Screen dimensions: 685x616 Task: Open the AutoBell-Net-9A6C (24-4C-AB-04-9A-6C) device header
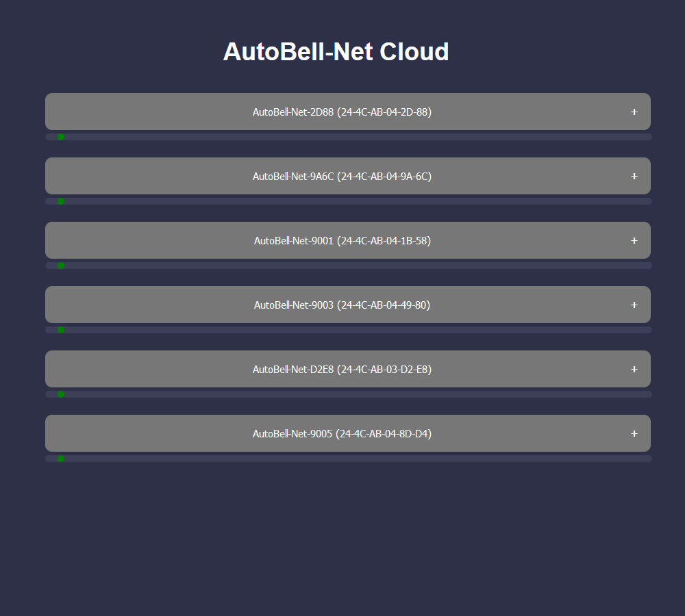[x=348, y=176]
